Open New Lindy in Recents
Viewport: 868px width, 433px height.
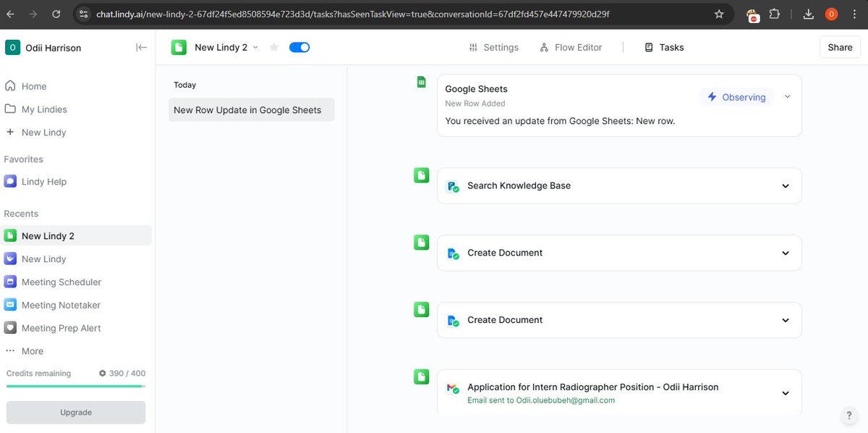click(43, 259)
